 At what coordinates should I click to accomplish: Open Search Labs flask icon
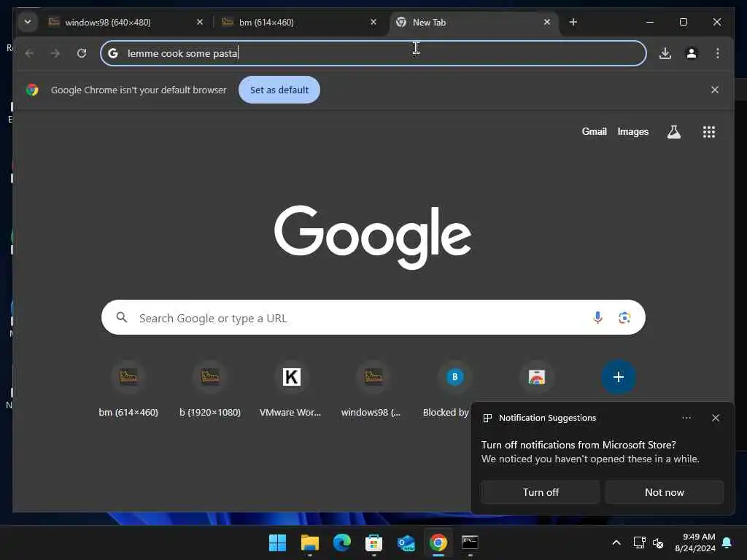click(673, 132)
